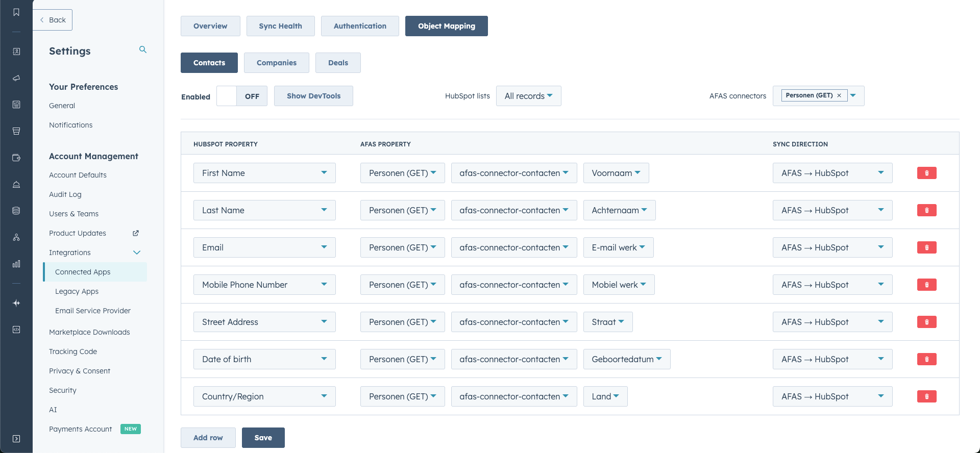Screen dimensions: 980x453
Task: Change sync direction for the Last Name row
Action: click(x=832, y=210)
